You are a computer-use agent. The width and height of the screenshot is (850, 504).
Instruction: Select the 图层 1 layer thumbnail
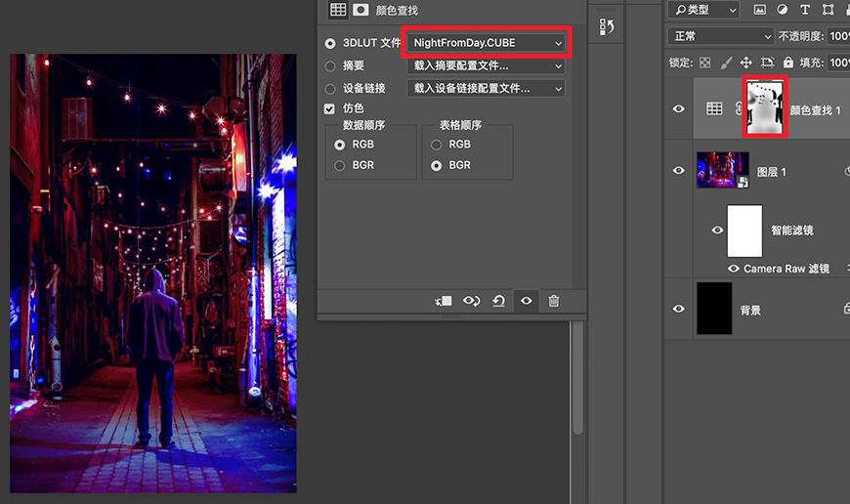pyautogui.click(x=723, y=170)
